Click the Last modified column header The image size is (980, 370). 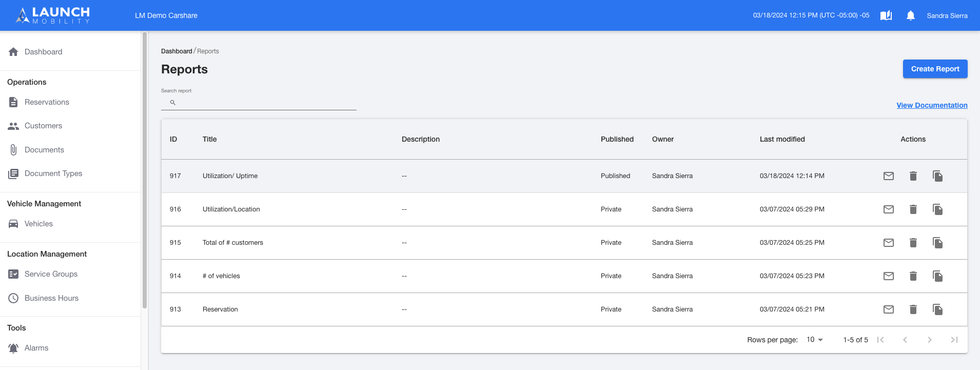782,139
